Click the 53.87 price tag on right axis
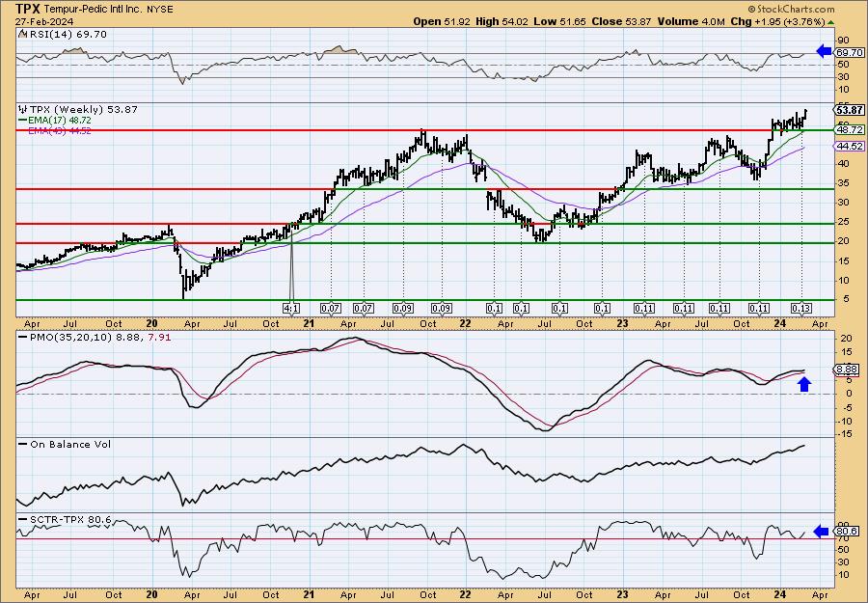868x603 pixels. [x=849, y=110]
